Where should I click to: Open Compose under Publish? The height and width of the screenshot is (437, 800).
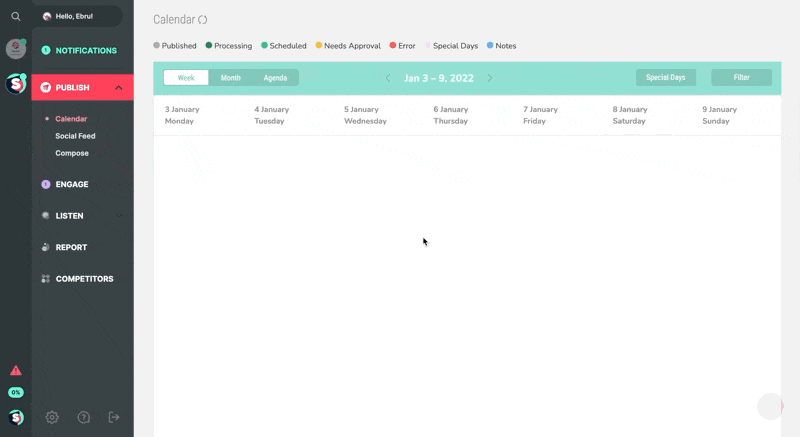(x=72, y=153)
